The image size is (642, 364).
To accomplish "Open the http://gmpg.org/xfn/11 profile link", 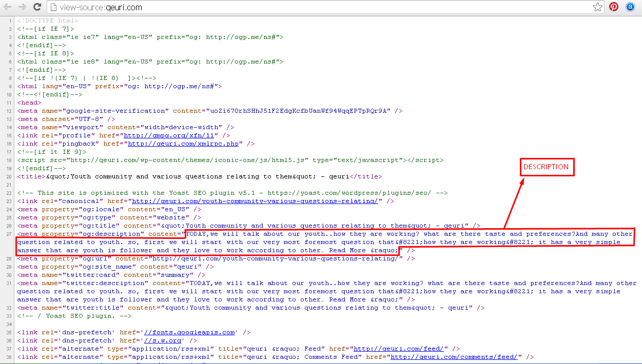I will click(x=168, y=135).
